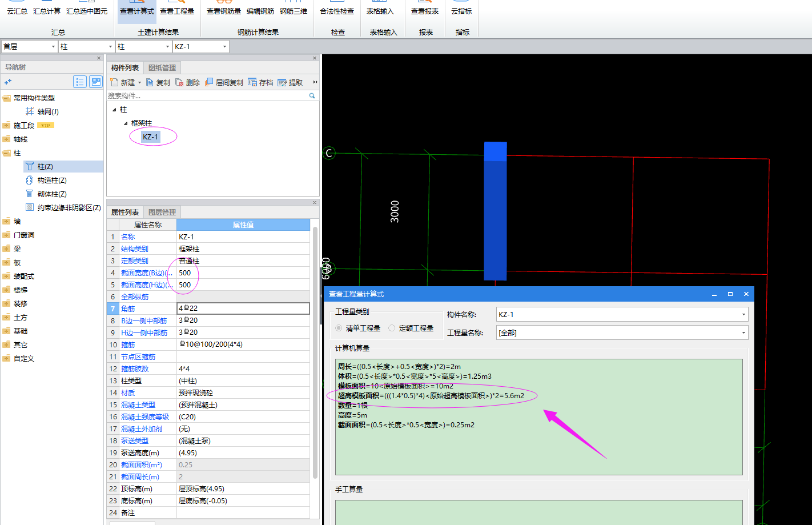812x525 pixels.
Task: Click 混凝土强度等级 property link
Action: point(145,417)
